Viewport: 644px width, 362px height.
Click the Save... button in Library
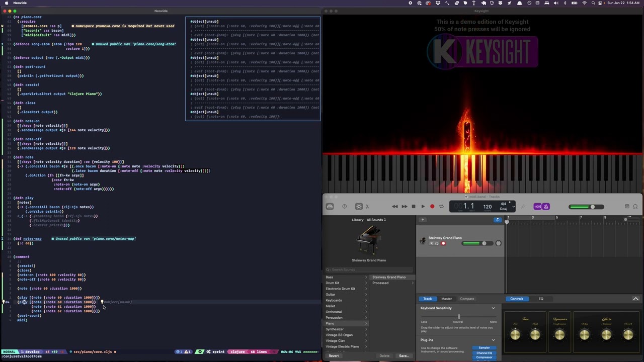pyautogui.click(x=404, y=356)
